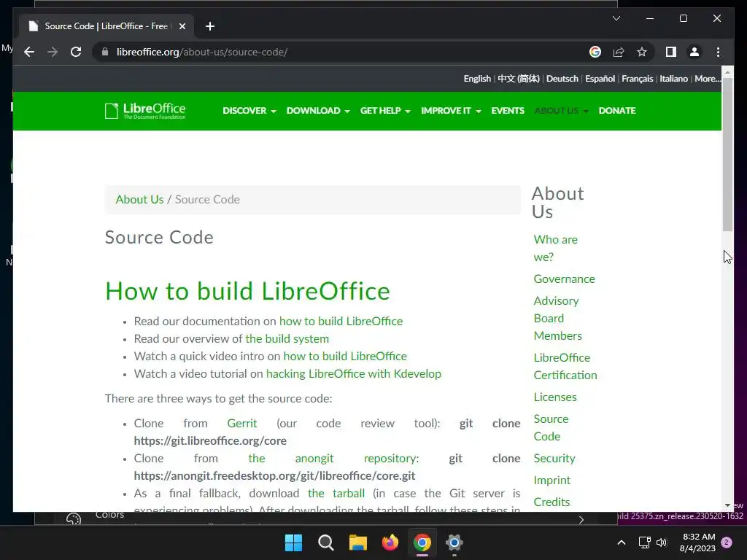Open Source Code sidebar link
This screenshot has height=560, width=747.
(x=551, y=427)
